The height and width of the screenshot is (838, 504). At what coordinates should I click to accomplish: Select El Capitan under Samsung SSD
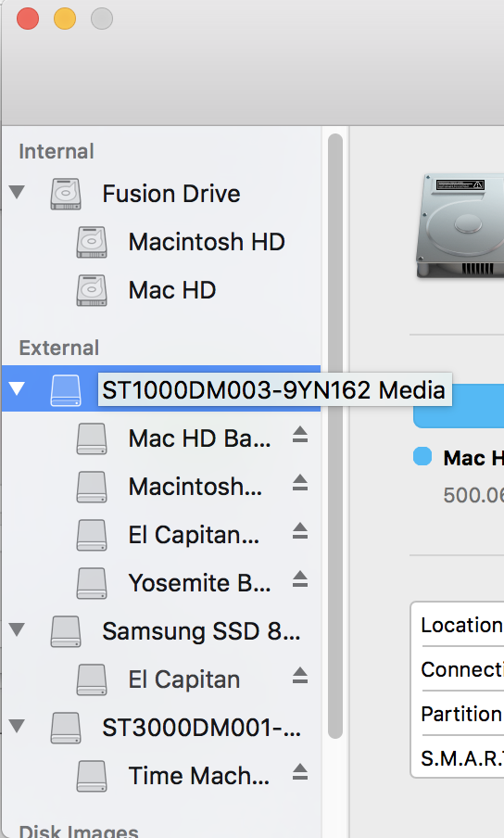(161, 679)
